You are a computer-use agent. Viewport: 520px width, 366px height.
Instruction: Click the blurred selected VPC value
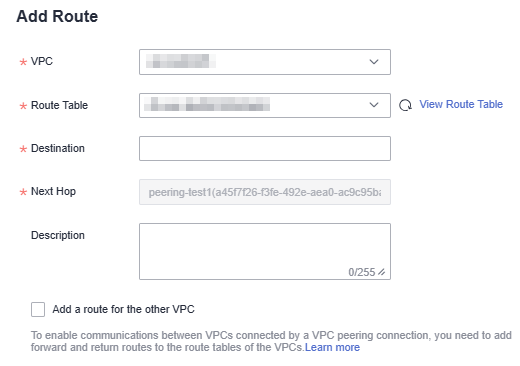pos(180,61)
